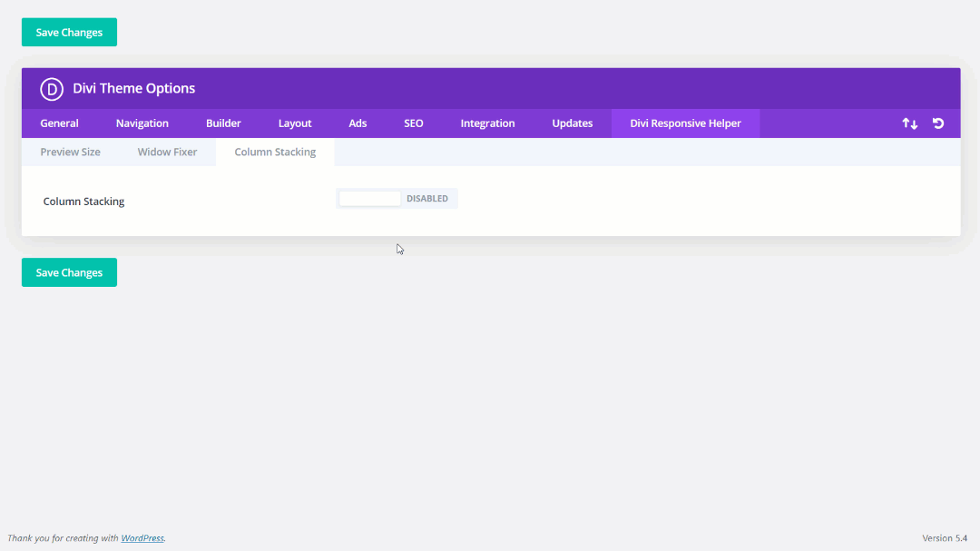Switch to the Builder settings
Viewport: 980px width, 551px height.
click(x=223, y=123)
